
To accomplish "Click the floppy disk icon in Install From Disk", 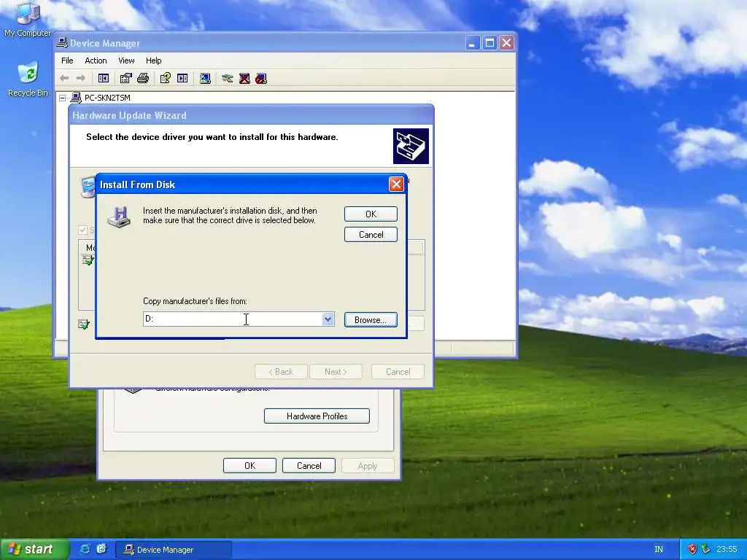I will point(119,217).
